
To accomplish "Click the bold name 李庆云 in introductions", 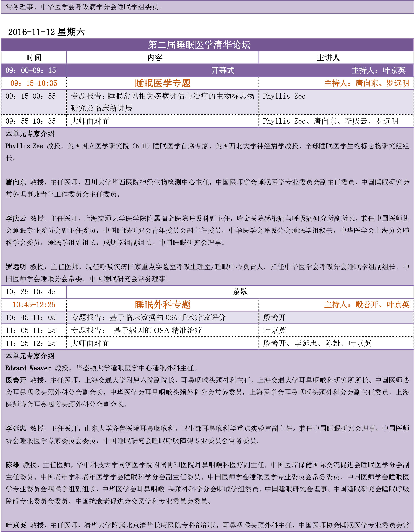I will [x=16, y=218].
